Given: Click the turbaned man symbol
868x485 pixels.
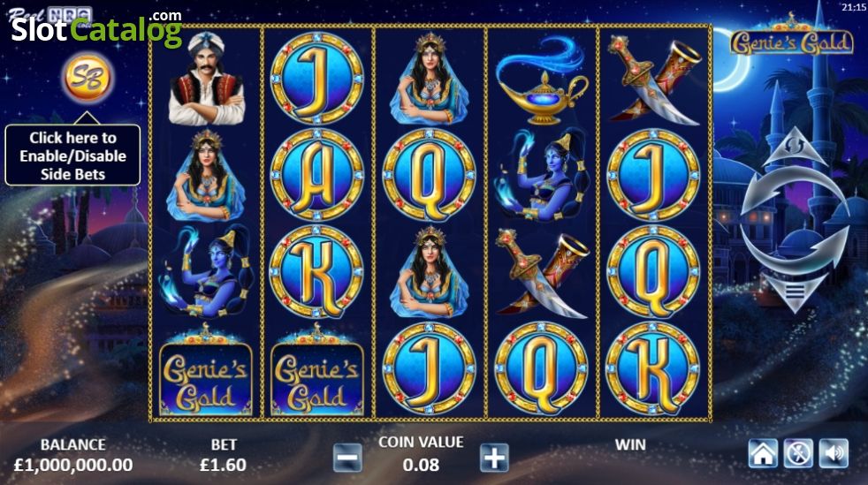Looking at the screenshot, I should tap(207, 79).
